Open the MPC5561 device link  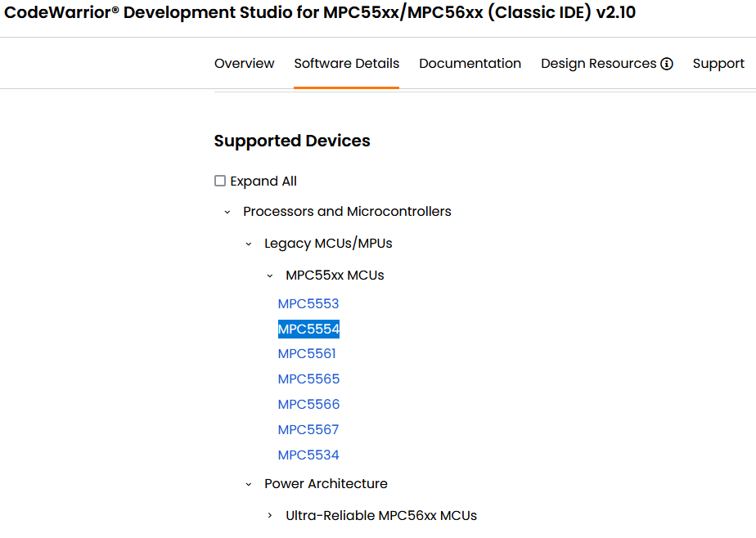tap(307, 353)
